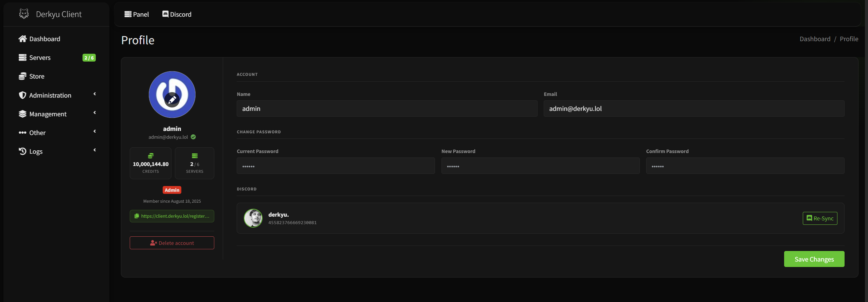
Task: Expand the Logs submenu arrow
Action: 95,150
